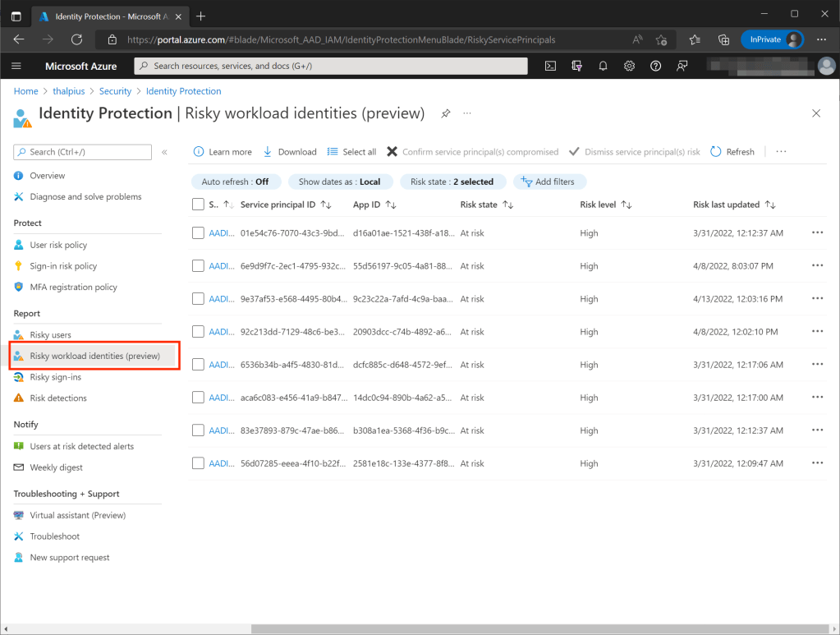Click the help question mark icon

point(655,66)
